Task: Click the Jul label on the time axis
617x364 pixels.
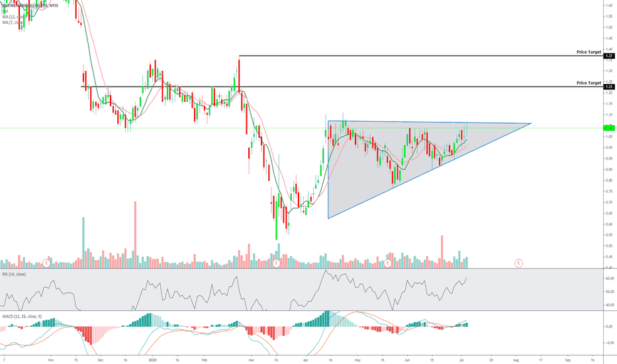Action: click(461, 359)
